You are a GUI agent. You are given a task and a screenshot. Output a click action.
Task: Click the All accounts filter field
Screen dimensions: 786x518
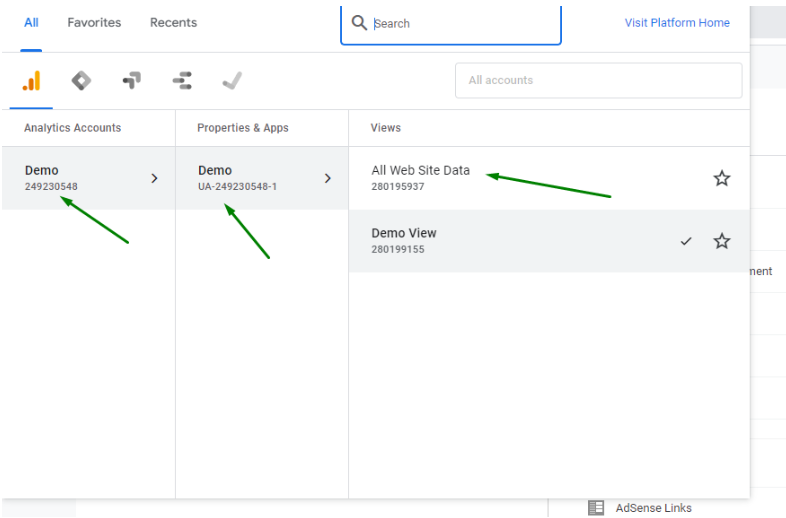599,80
